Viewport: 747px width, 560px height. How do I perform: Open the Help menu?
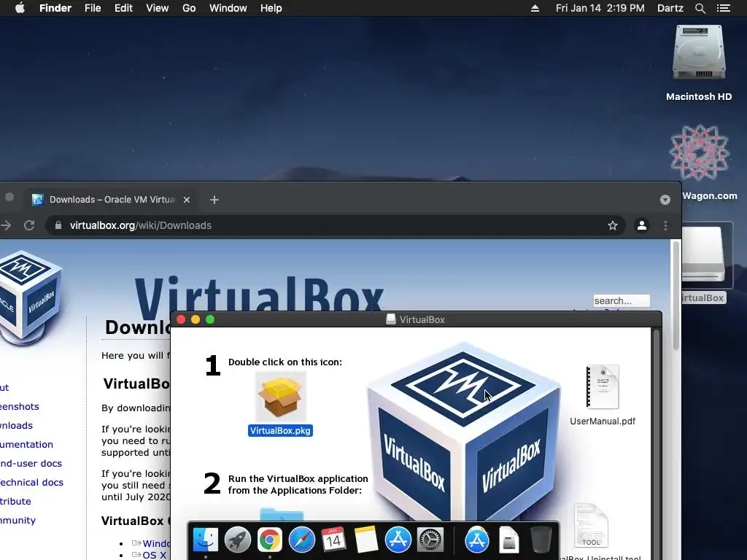271,8
